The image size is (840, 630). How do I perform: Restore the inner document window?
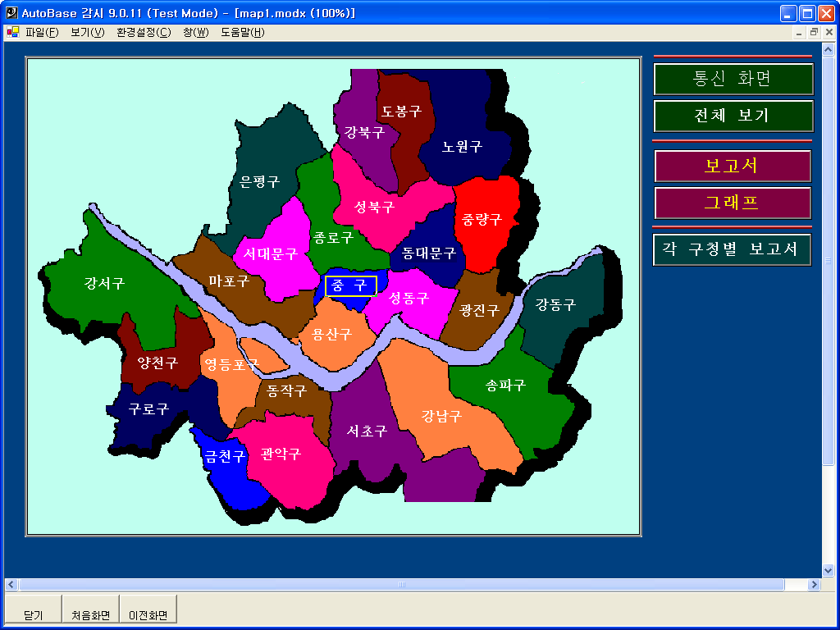tap(814, 32)
